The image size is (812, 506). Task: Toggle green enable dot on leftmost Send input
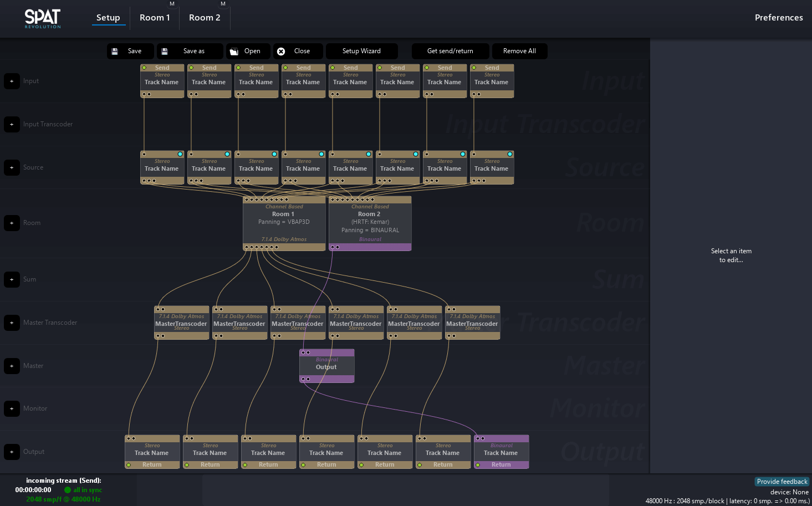[x=144, y=68]
